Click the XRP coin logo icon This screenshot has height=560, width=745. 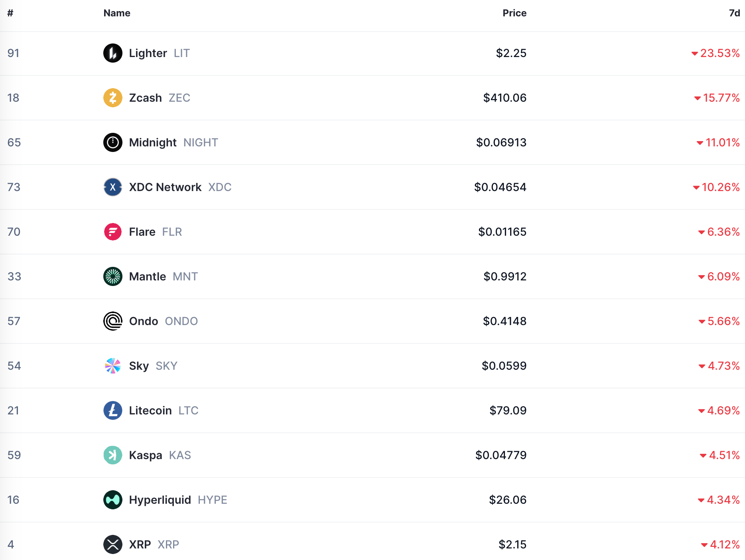[113, 544]
